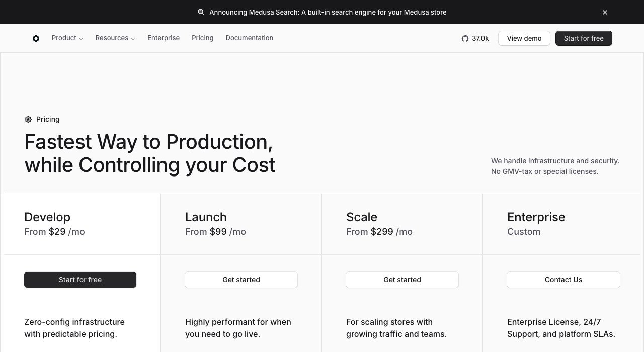The image size is (644, 352).
Task: Select the Scale plan heading
Action: coord(362,217)
